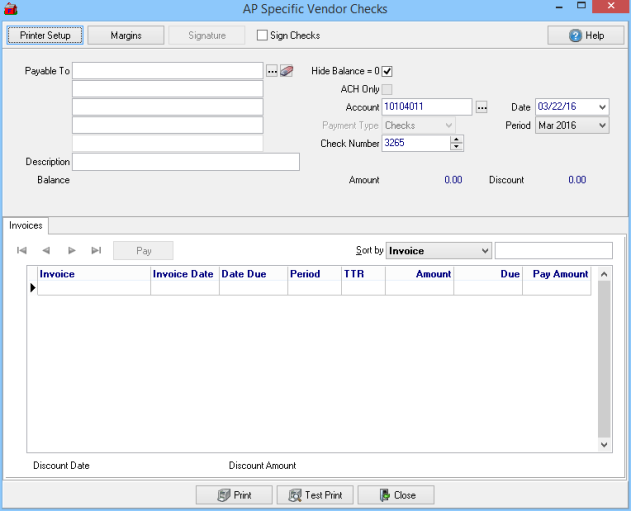This screenshot has width=631, height=511.
Task: Click the Test Print button
Action: [315, 495]
